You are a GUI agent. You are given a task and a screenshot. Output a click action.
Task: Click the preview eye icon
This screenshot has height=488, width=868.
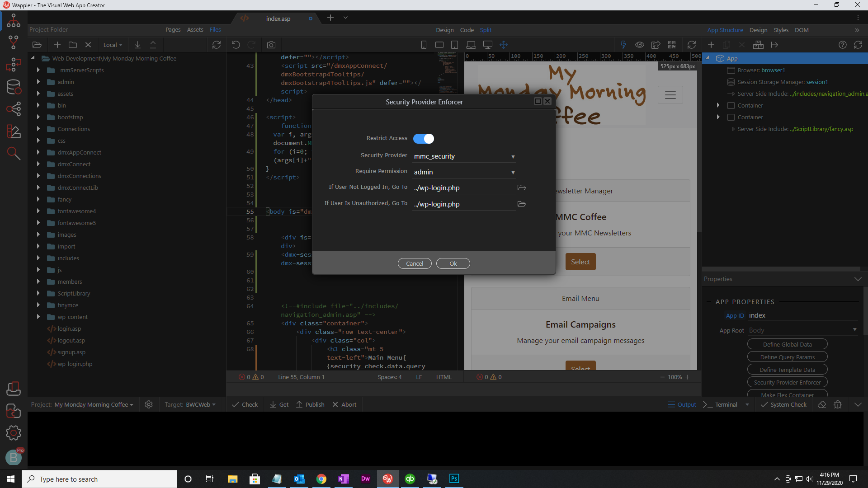[639, 45]
